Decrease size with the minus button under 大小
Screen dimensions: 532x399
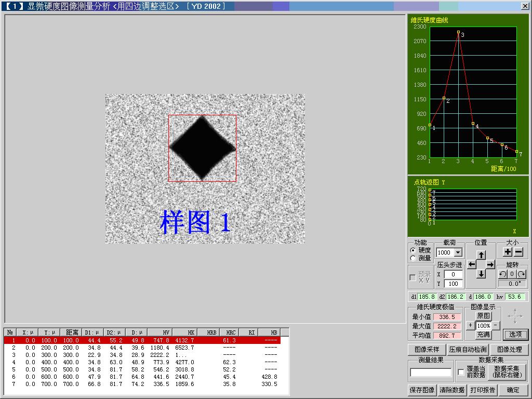518,252
